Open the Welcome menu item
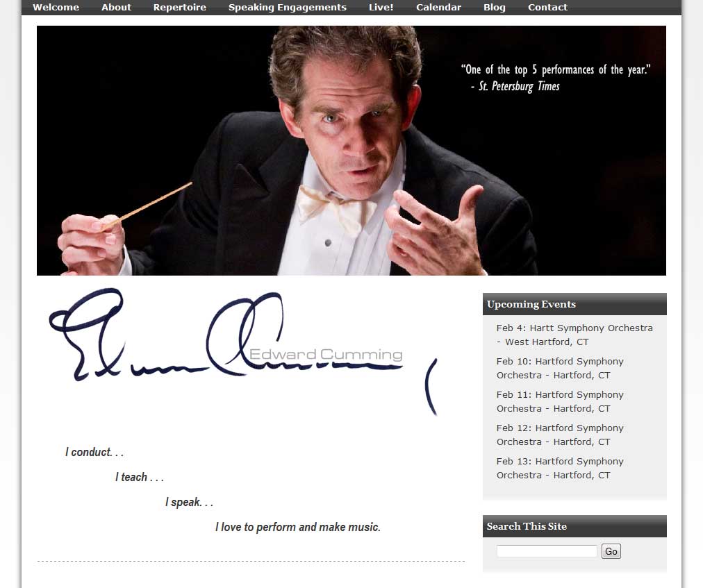Viewport: 703px width, 588px height. (x=56, y=7)
